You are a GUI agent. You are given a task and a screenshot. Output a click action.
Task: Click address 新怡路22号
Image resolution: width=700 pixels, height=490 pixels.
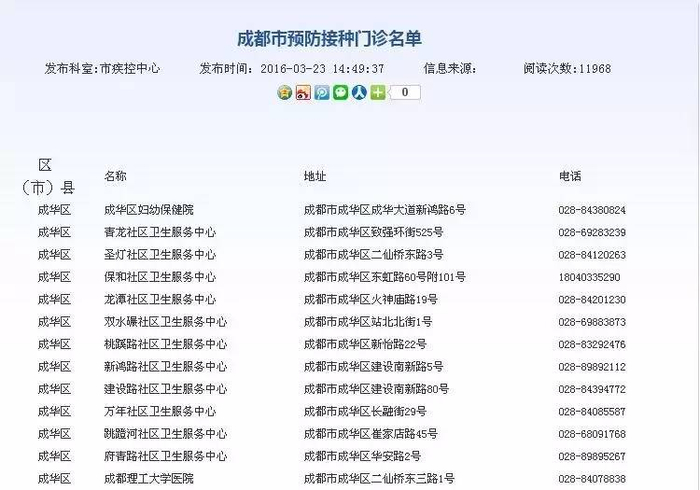pos(399,344)
